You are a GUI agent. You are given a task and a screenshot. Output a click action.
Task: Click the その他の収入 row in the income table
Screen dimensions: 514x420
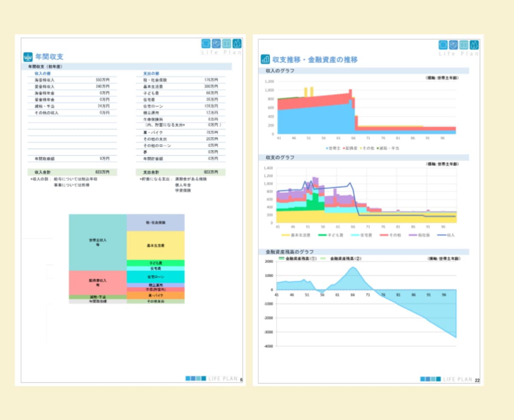tap(72, 113)
